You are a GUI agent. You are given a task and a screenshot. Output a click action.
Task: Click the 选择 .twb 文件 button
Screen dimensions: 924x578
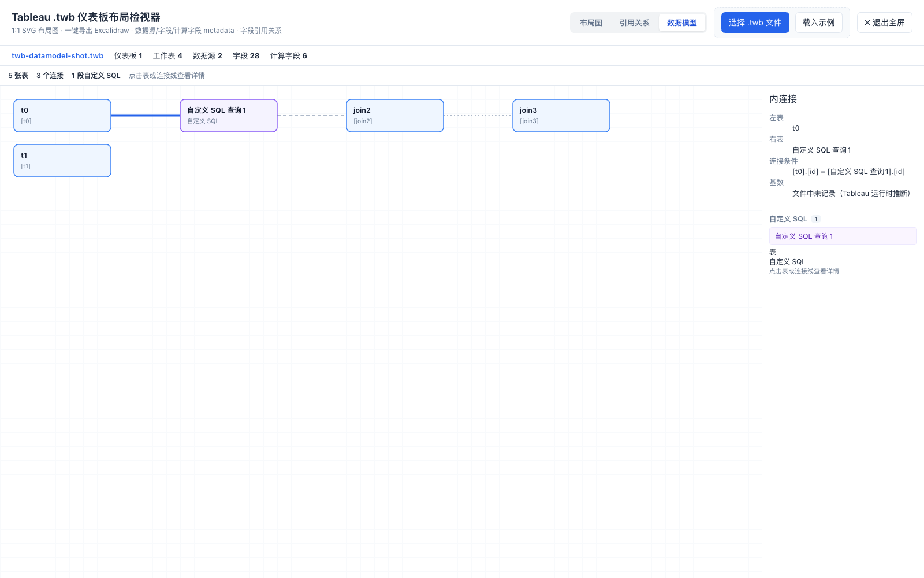click(x=755, y=23)
